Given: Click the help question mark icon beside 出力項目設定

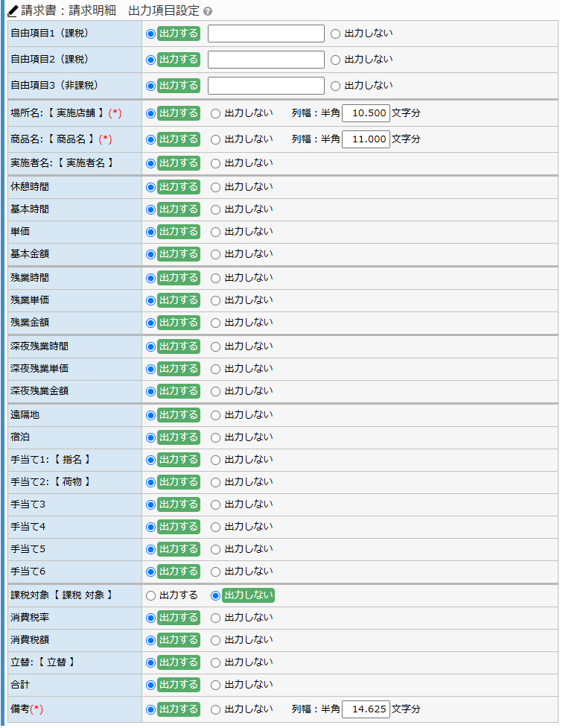Looking at the screenshot, I should [208, 11].
